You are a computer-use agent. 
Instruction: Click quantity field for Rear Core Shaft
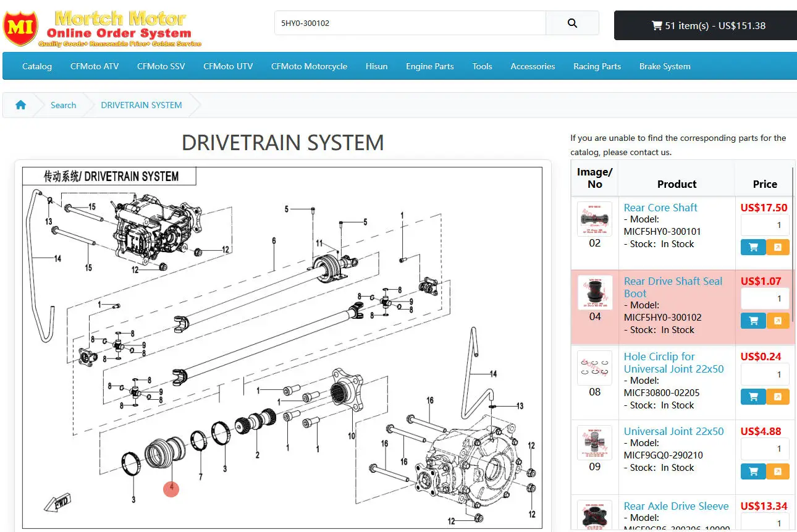[x=765, y=225]
